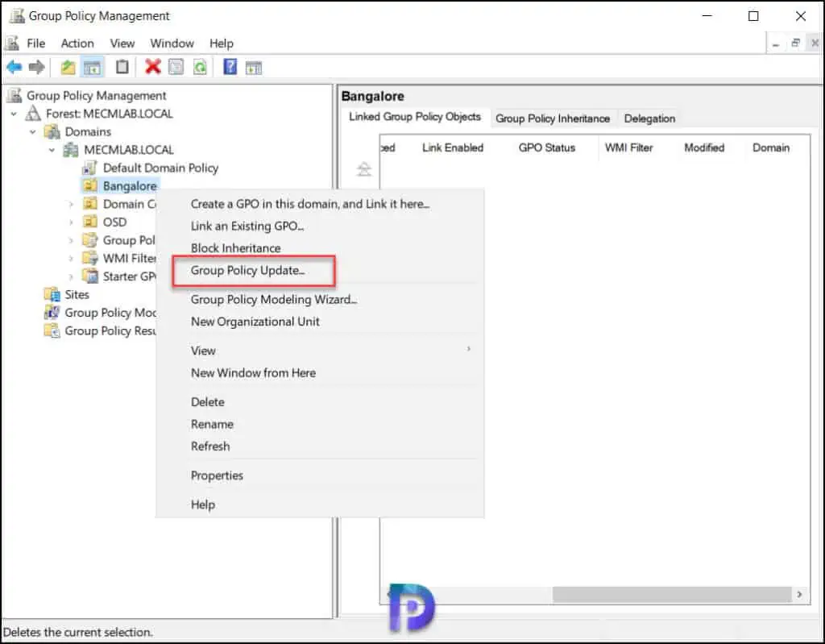Choose New Organizational Unit

[x=255, y=322]
